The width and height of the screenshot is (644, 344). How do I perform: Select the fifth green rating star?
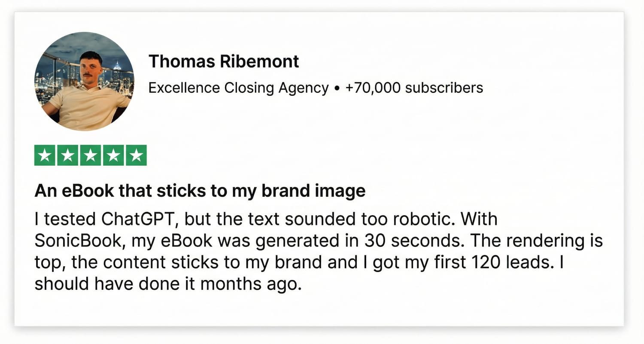[x=136, y=155]
